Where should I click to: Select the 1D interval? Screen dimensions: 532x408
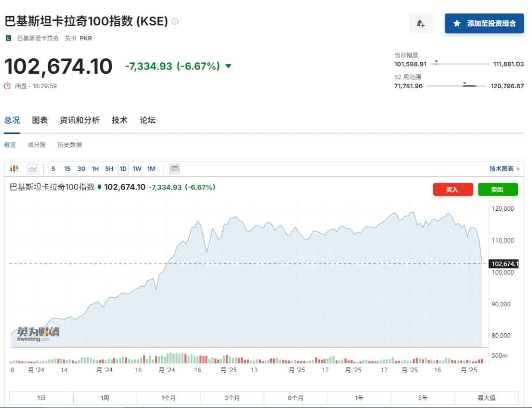123,169
